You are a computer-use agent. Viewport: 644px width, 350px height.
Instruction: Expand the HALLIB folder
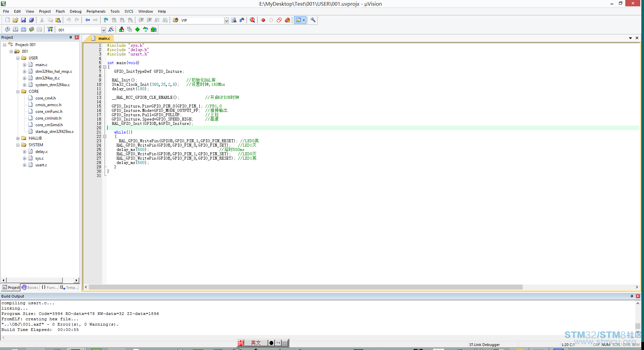point(18,138)
